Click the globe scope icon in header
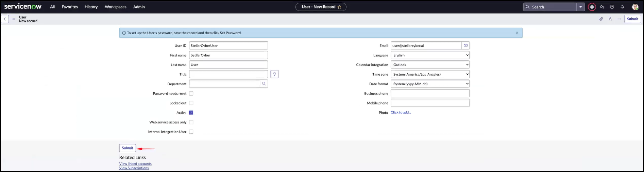The width and height of the screenshot is (644, 172). [592, 7]
